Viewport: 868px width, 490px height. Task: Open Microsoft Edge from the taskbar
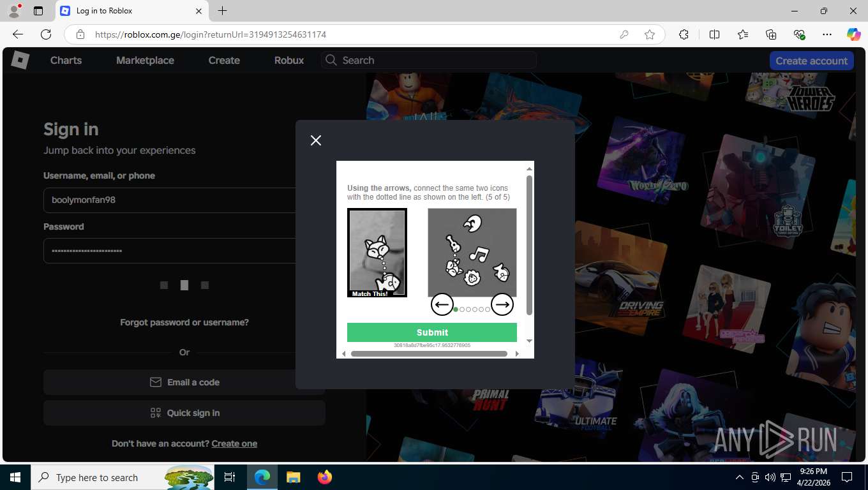pos(262,477)
